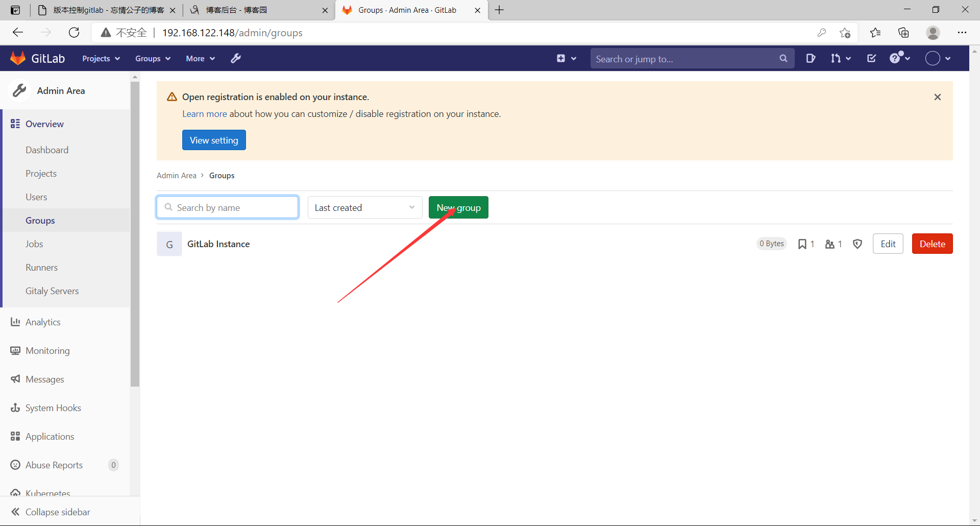
Task: Edit the GitLab Instance group
Action: pos(888,244)
